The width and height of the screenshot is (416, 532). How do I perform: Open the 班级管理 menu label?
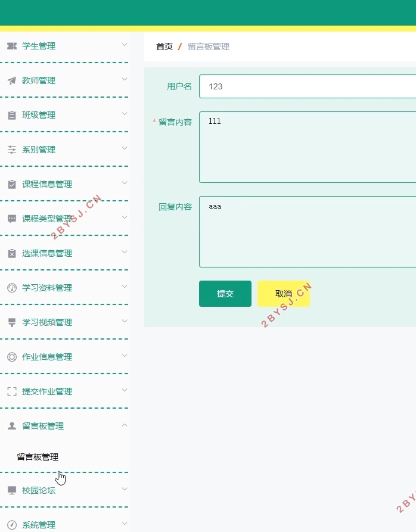pos(39,116)
